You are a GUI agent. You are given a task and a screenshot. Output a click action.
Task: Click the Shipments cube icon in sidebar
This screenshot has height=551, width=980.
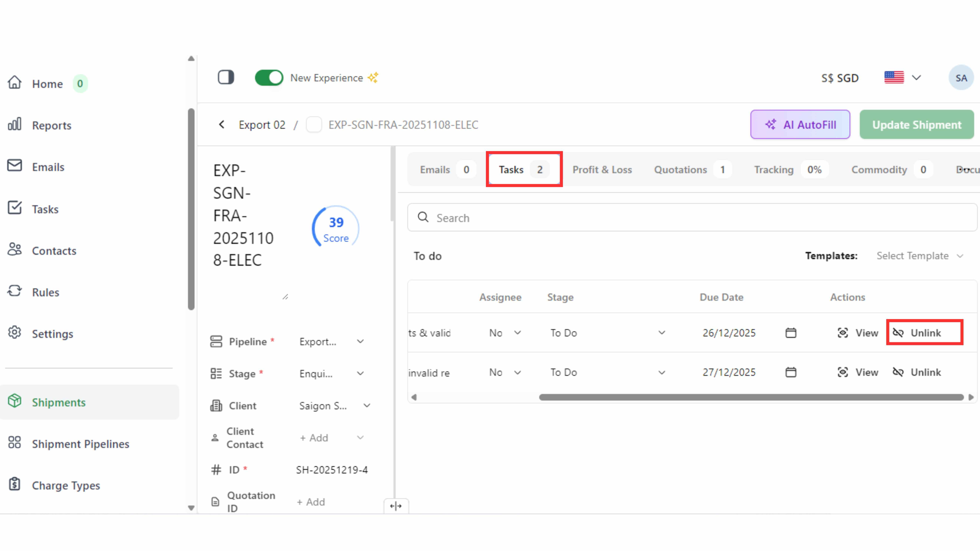[x=14, y=401]
